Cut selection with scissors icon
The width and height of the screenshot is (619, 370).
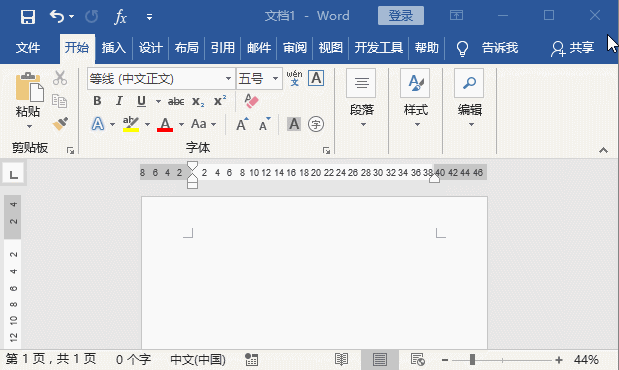(60, 78)
